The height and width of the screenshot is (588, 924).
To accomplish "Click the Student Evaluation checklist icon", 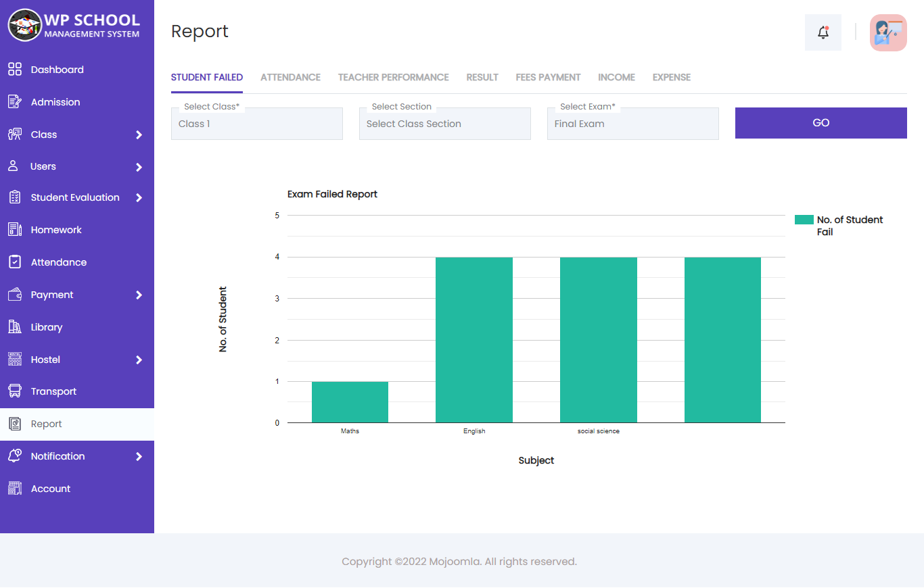I will point(15,197).
